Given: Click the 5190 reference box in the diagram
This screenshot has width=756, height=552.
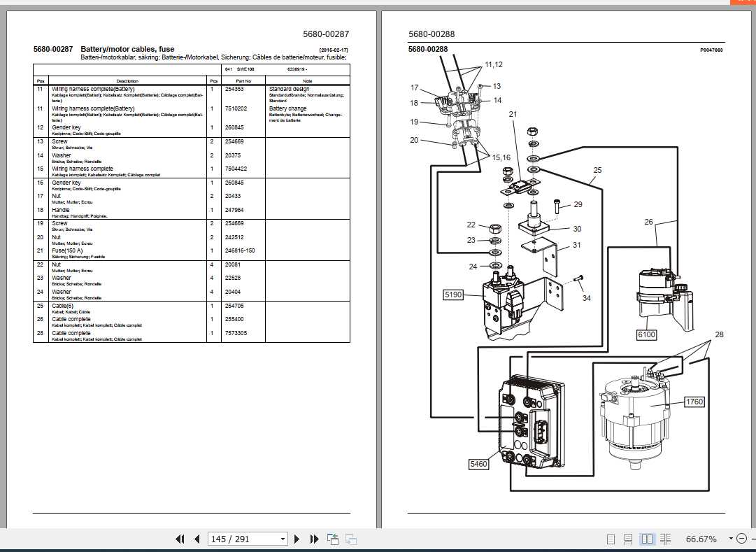Looking at the screenshot, I should (x=452, y=295).
